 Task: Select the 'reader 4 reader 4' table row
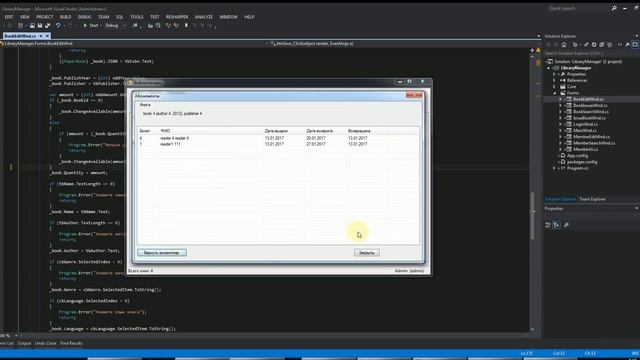pos(278,138)
